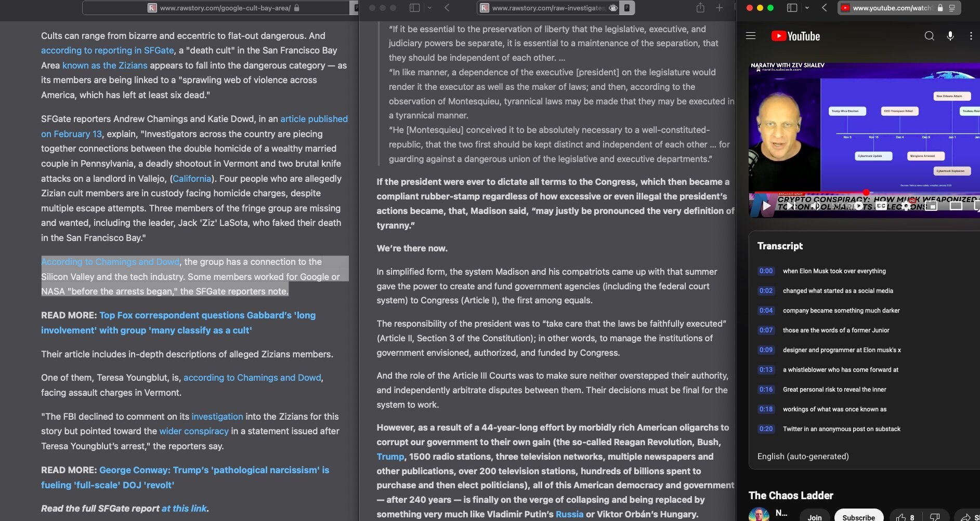Open the 'Russia' link in middle article
This screenshot has width=980, height=521.
[570, 514]
